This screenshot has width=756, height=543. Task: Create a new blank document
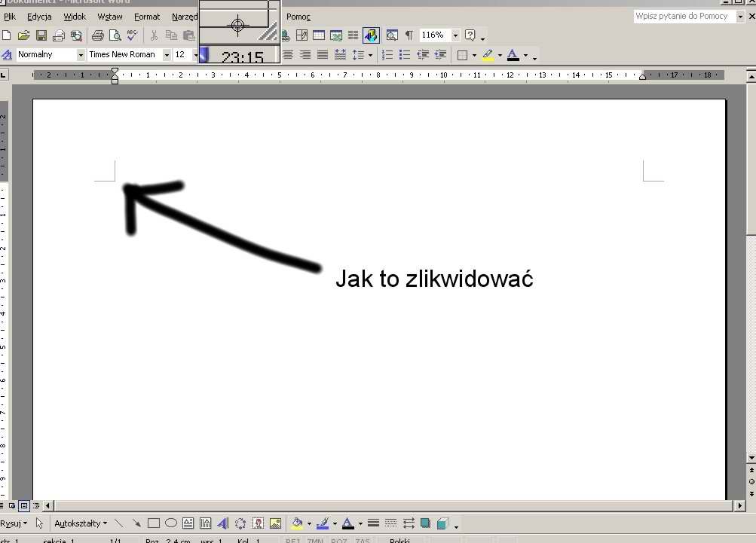[7, 35]
